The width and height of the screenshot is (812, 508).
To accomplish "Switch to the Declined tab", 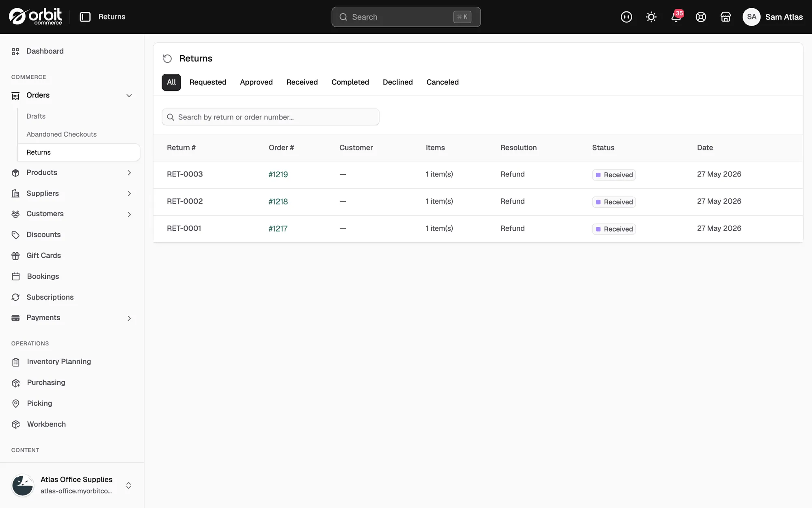I will point(397,82).
